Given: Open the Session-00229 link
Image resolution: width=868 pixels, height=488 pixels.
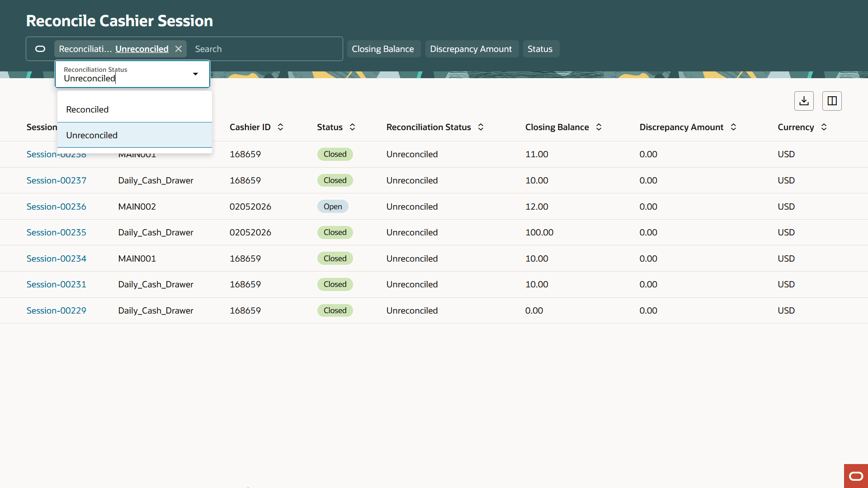Looking at the screenshot, I should click(x=56, y=310).
